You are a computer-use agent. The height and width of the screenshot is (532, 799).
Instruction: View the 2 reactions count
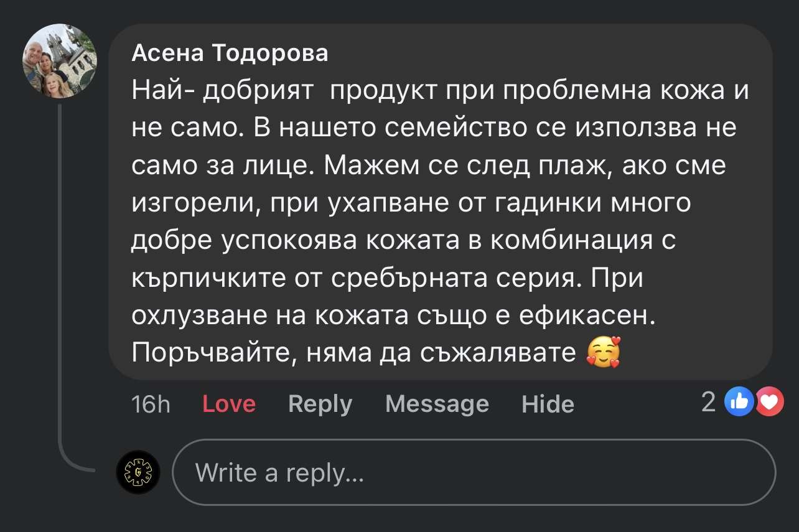[x=709, y=403]
